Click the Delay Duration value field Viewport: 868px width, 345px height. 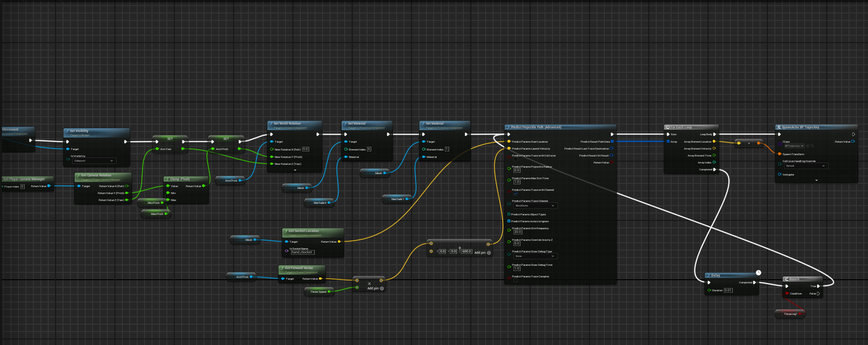pos(728,290)
